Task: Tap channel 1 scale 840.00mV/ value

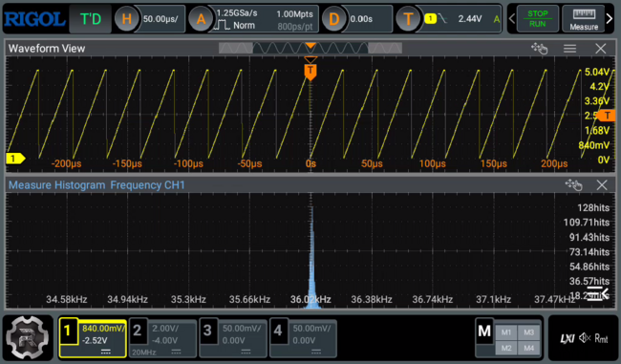Action: [x=103, y=329]
